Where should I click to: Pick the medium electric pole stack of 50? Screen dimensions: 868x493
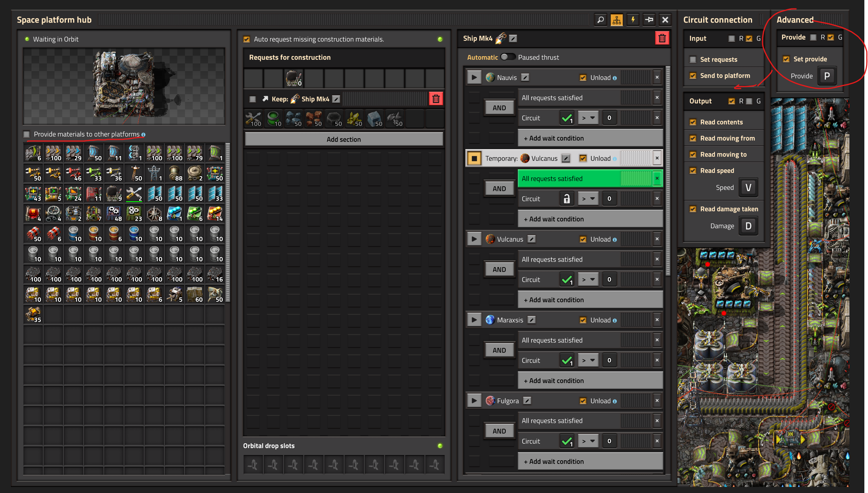click(x=134, y=174)
